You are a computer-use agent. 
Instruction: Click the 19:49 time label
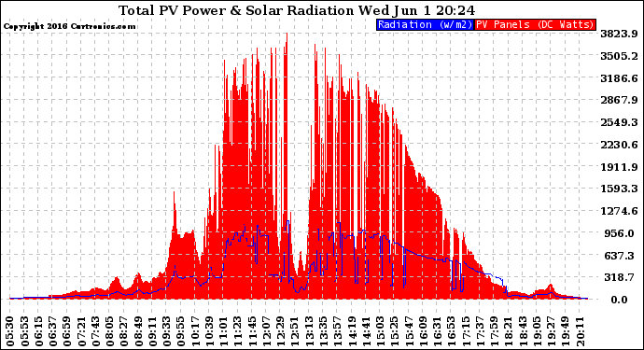(565, 331)
